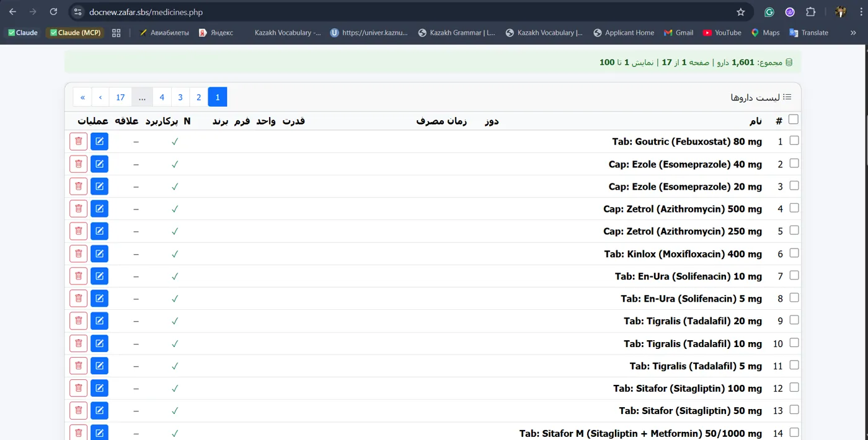This screenshot has height=440, width=868.
Task: Open the Applicant Home bookmark
Action: point(624,33)
